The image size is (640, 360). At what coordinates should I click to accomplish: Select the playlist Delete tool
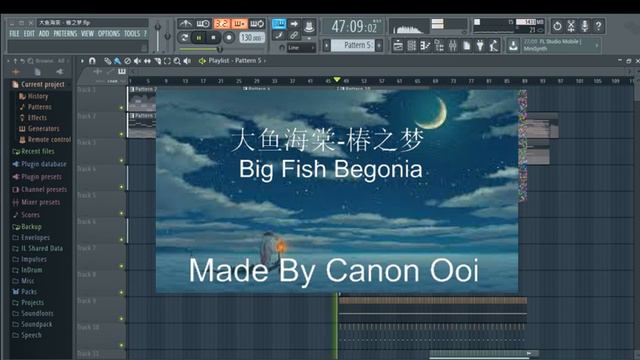(127, 61)
